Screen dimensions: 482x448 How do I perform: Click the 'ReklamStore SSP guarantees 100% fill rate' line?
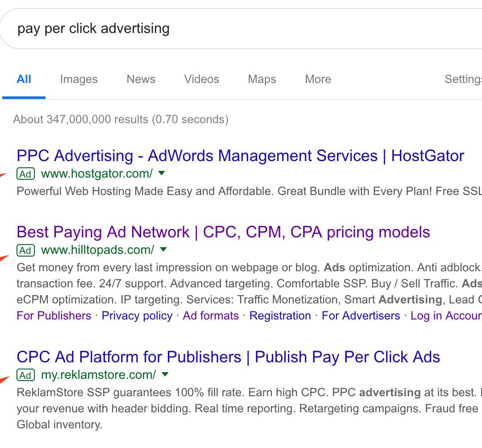[x=249, y=392]
